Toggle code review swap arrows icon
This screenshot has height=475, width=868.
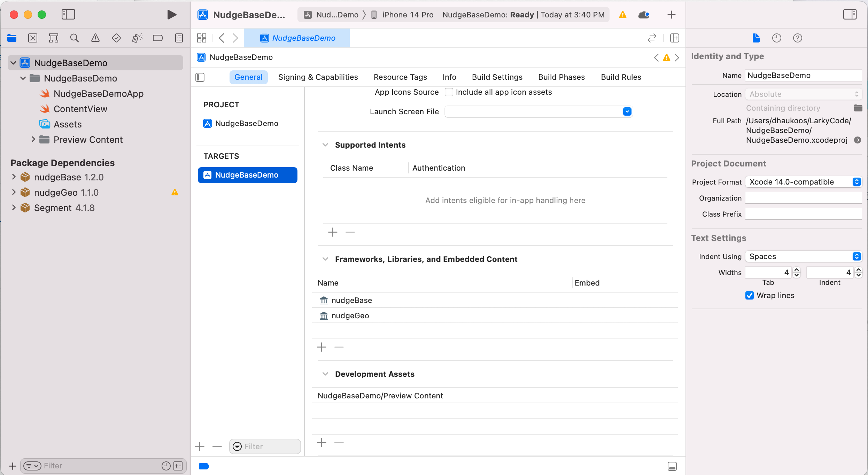click(x=652, y=38)
